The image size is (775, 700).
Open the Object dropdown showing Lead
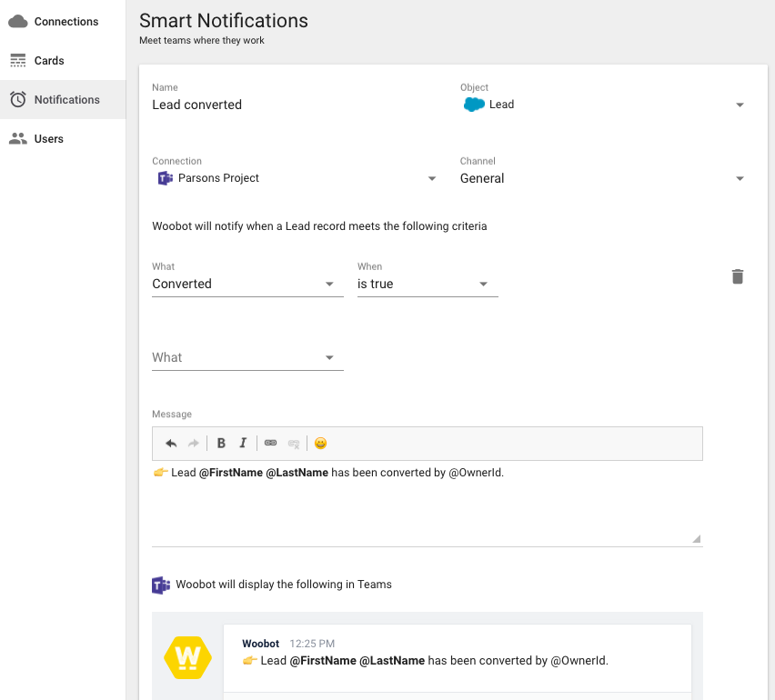pos(602,105)
